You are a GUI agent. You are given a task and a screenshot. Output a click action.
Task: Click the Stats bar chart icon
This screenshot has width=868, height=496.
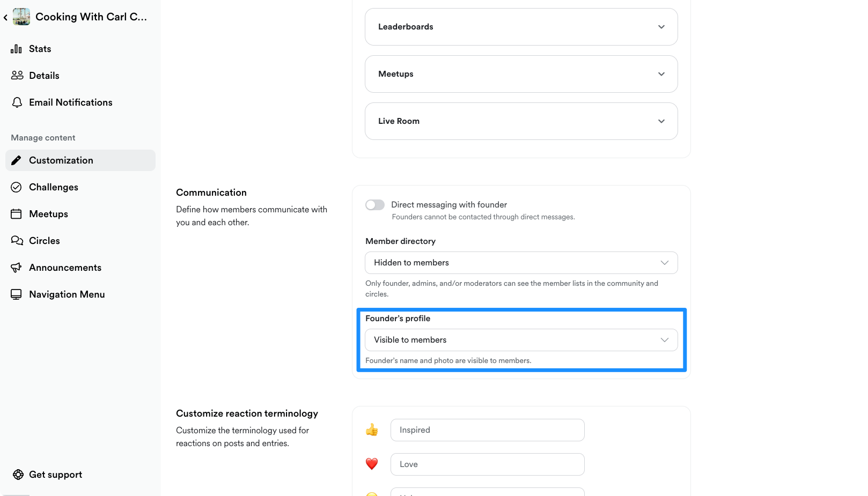pyautogui.click(x=17, y=49)
